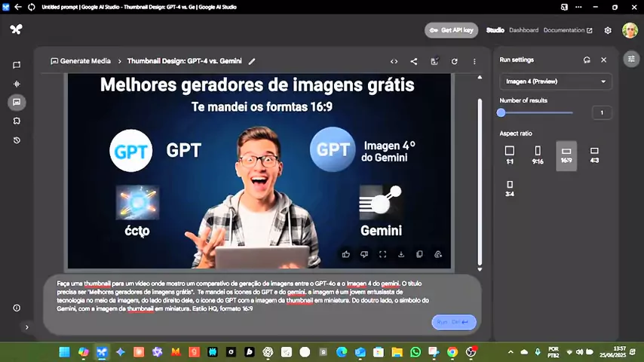Open the three-dot more options menu
This screenshot has width=644, height=362.
pyautogui.click(x=474, y=61)
